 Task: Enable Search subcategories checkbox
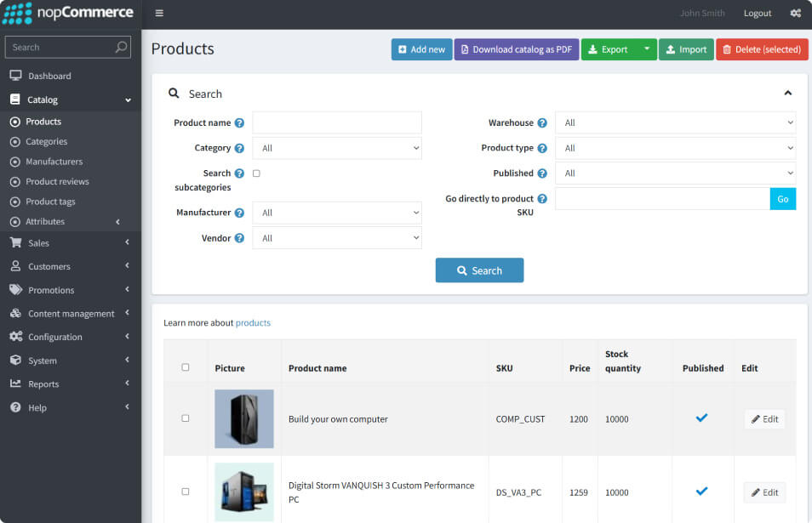point(256,173)
